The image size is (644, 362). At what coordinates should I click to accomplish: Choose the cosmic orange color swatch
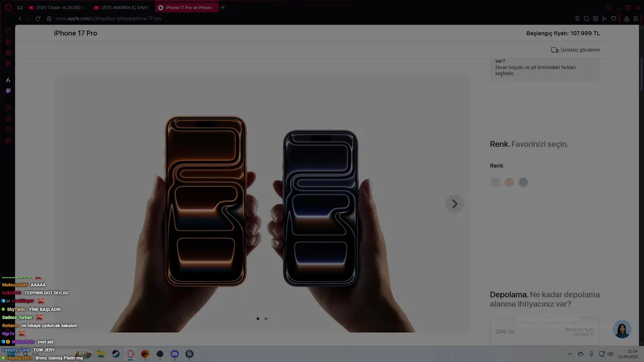(x=510, y=183)
